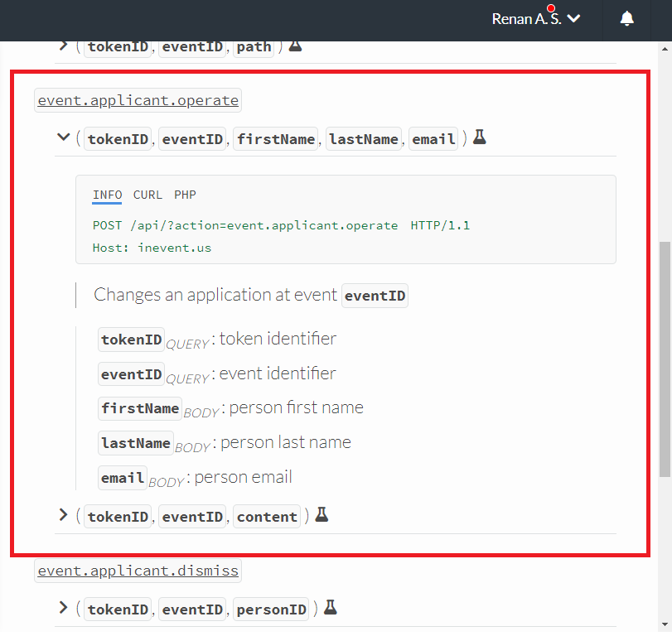The height and width of the screenshot is (636, 672).
Task: Click the tokenID QUERY description row
Action: (x=217, y=340)
